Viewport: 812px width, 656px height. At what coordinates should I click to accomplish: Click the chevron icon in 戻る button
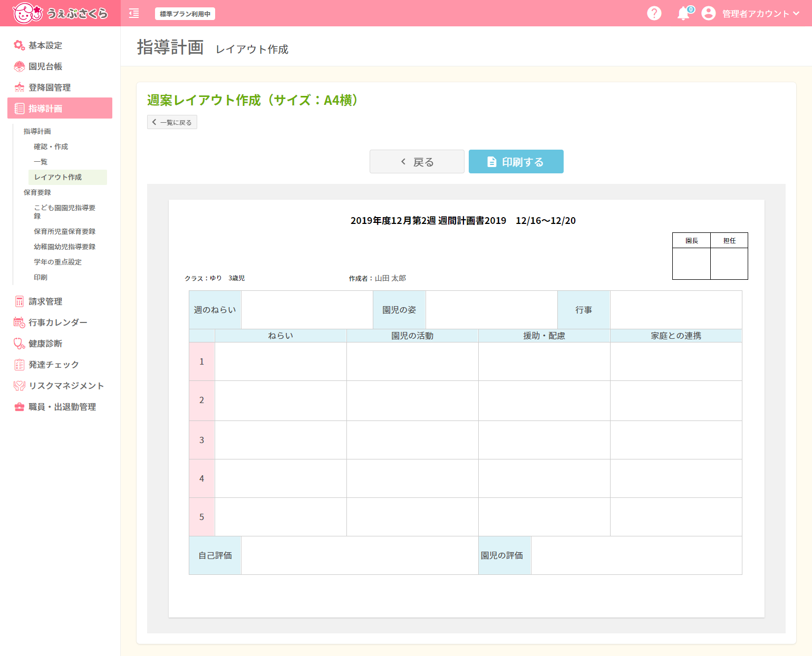tap(403, 162)
